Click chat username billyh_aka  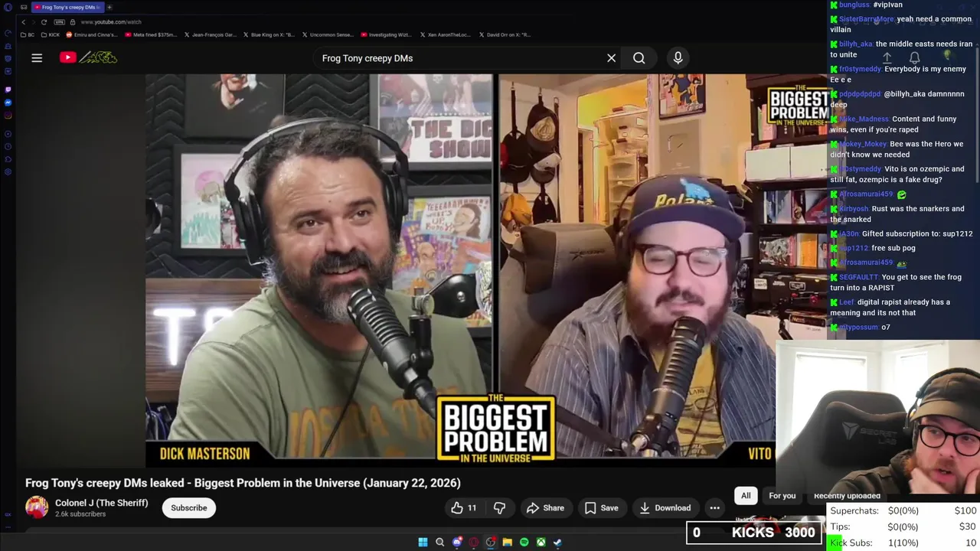[855, 44]
